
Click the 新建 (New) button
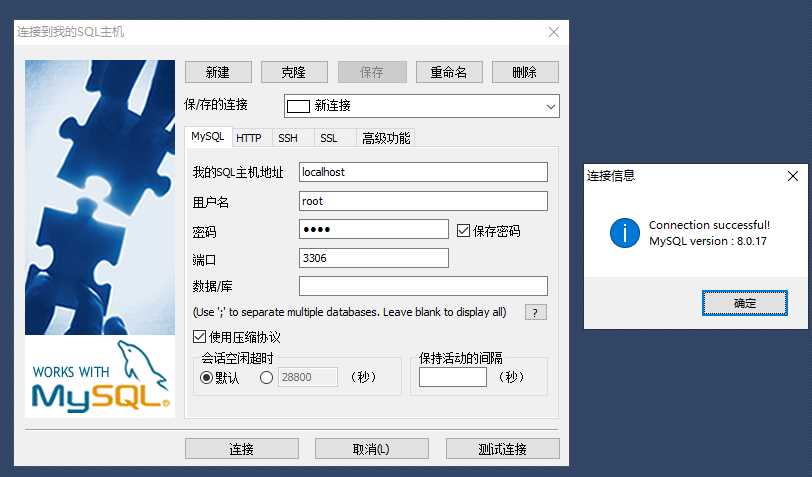218,72
